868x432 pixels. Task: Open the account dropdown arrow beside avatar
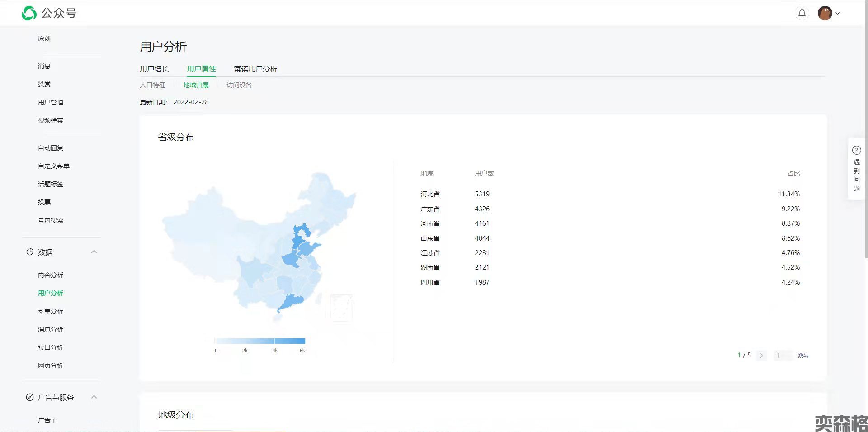[x=837, y=14]
